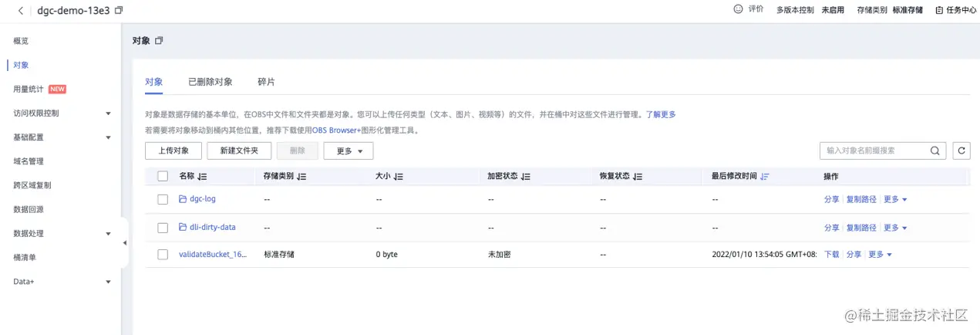Sort by 恢复状态 column icon

tap(638, 177)
